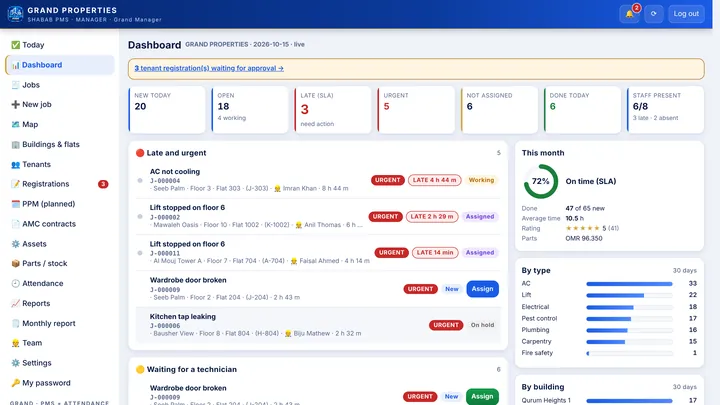Click the Carpentry type bar
The width and height of the screenshot is (720, 405).
(629, 342)
